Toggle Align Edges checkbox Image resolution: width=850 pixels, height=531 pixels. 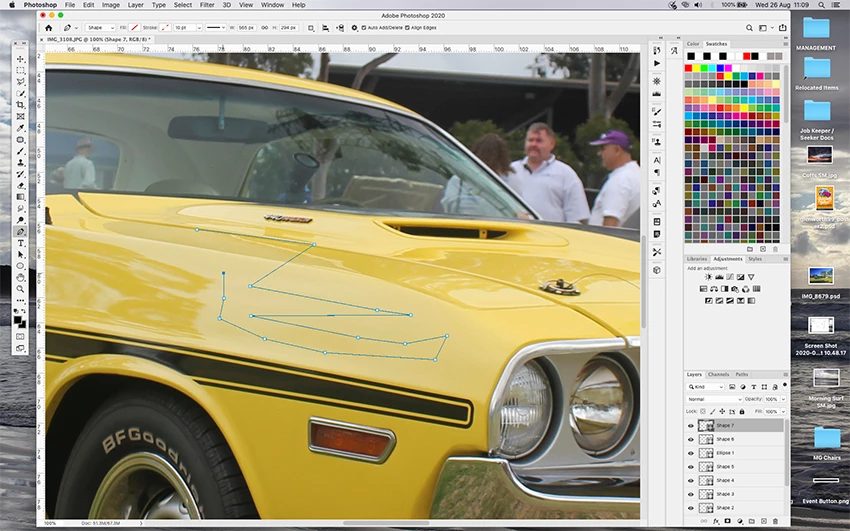[407, 28]
